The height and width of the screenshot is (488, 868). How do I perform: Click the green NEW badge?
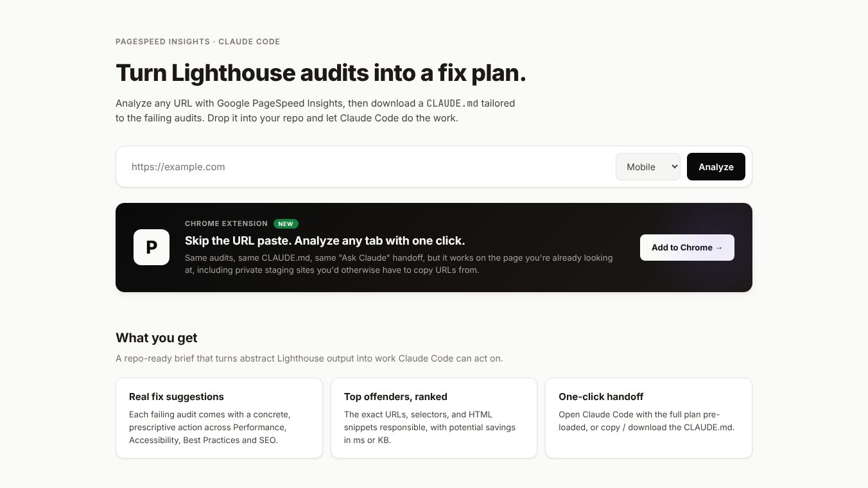click(x=286, y=223)
